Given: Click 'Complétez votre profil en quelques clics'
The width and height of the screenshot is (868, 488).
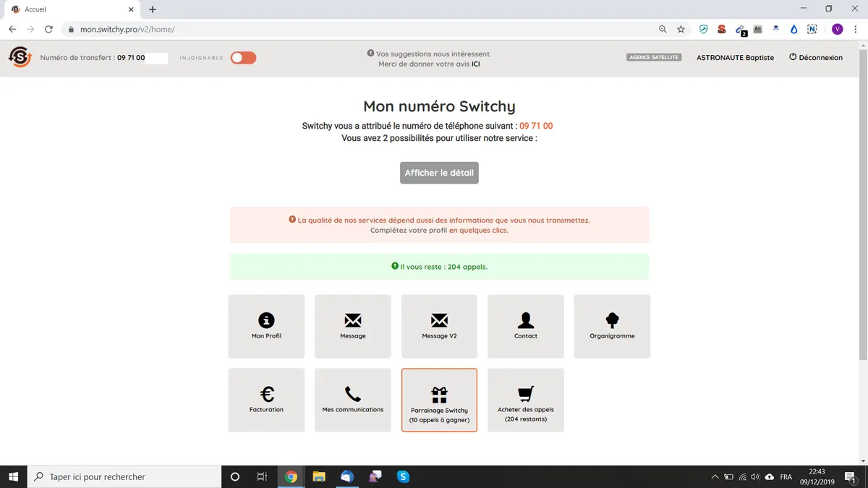Looking at the screenshot, I should (x=439, y=231).
